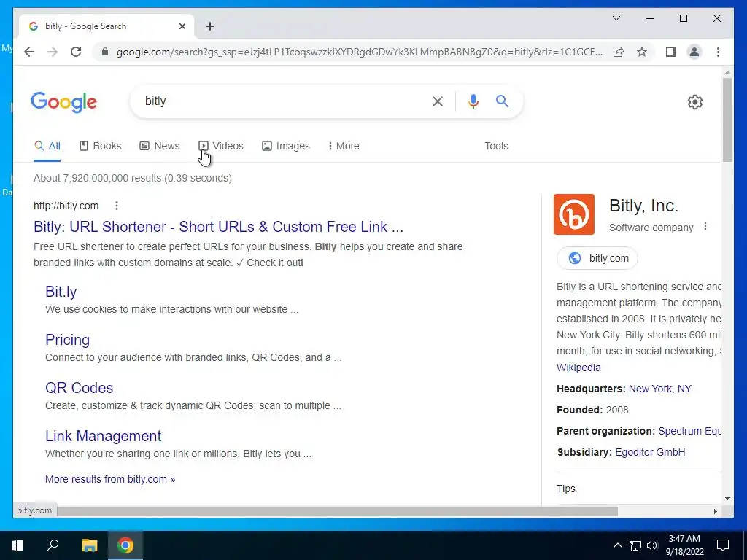Open the Chrome profile avatar
The height and width of the screenshot is (560, 747).
pos(694,52)
